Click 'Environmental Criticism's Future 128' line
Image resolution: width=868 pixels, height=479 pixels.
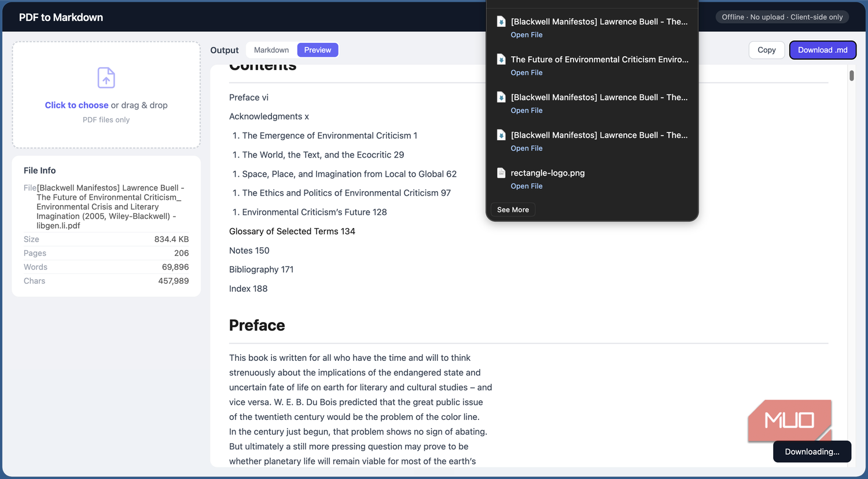click(x=314, y=212)
